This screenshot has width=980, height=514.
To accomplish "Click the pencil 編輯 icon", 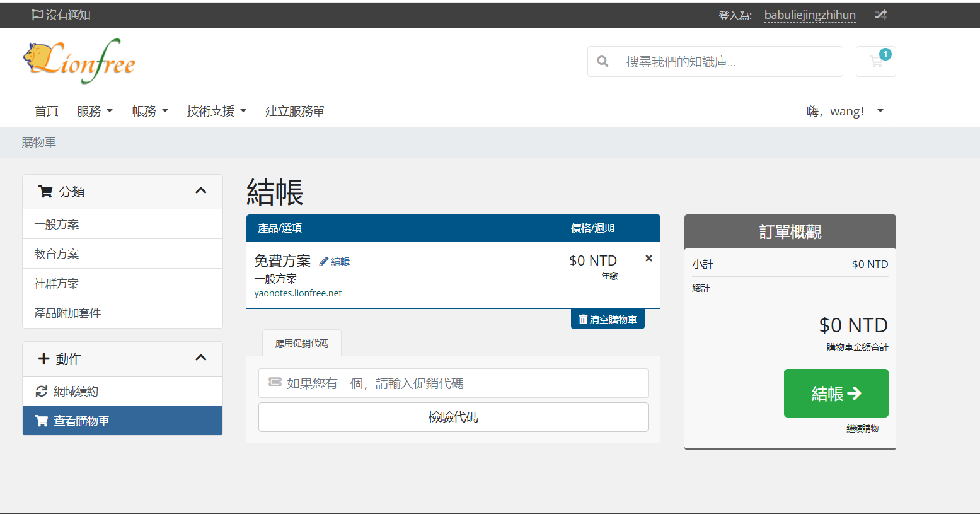I will [x=324, y=261].
